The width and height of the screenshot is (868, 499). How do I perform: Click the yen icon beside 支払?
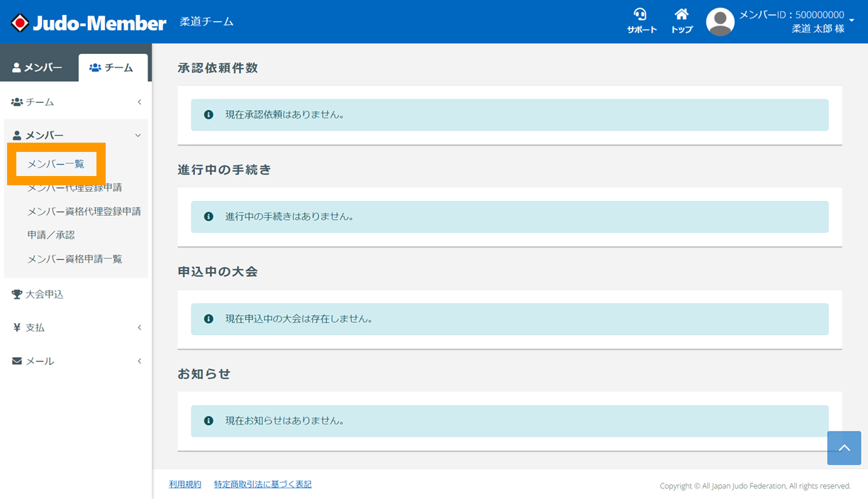(17, 327)
